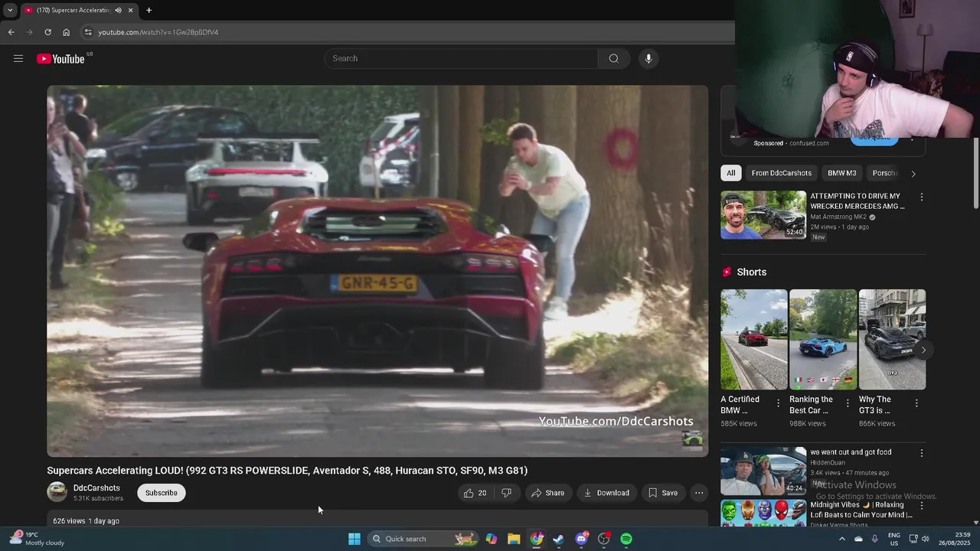This screenshot has height=551, width=980.
Task: Focus the YouTube search field
Action: tap(461, 58)
